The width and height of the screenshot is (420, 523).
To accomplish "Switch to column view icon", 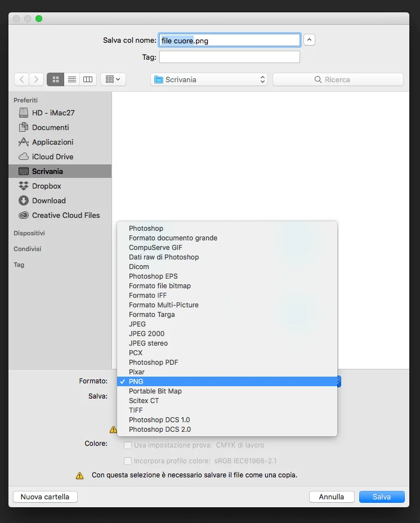I will [88, 79].
